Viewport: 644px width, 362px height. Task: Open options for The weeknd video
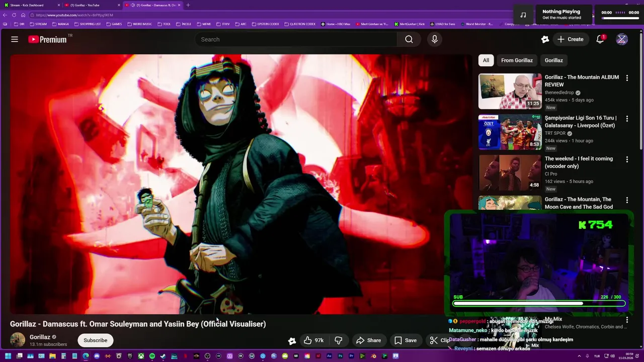[x=627, y=159]
